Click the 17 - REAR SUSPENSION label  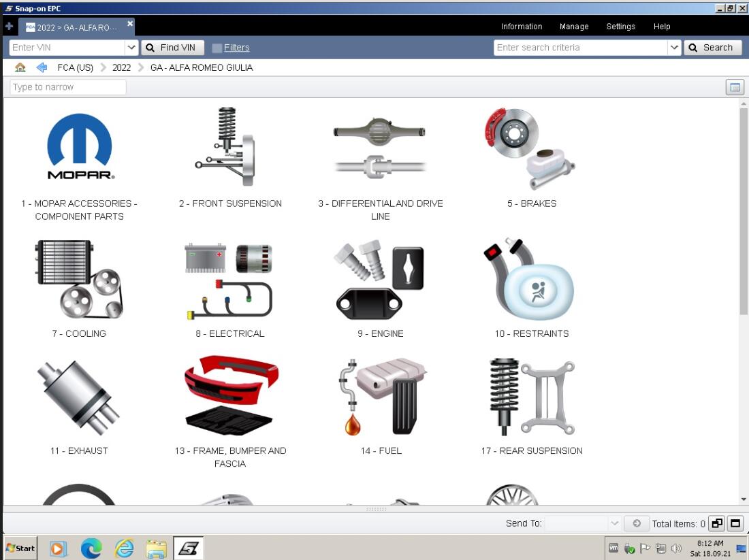532,450
